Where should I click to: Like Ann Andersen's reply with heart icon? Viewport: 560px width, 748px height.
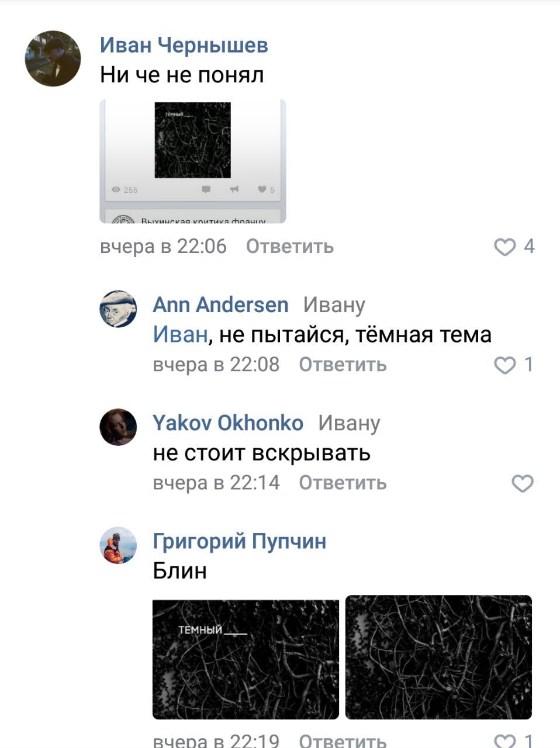click(505, 365)
